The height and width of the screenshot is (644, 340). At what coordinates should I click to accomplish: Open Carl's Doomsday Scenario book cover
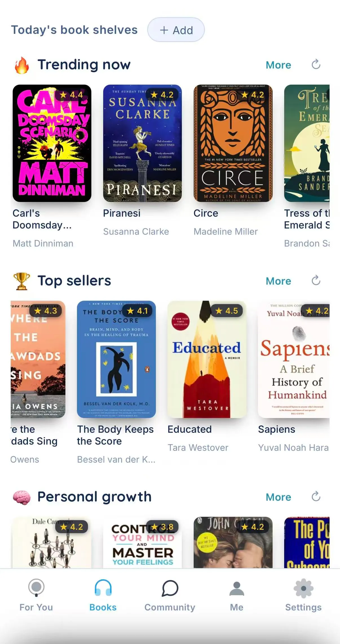point(52,143)
